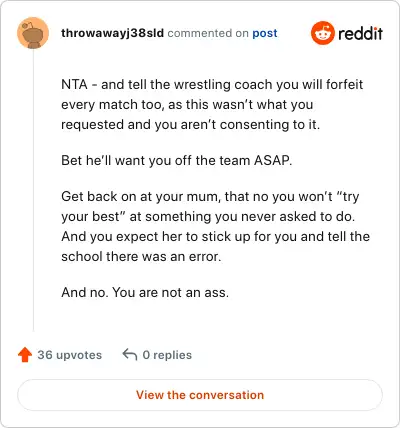Click the "requested and you aren't consenting" line
This screenshot has height=428, width=400.
click(191, 124)
